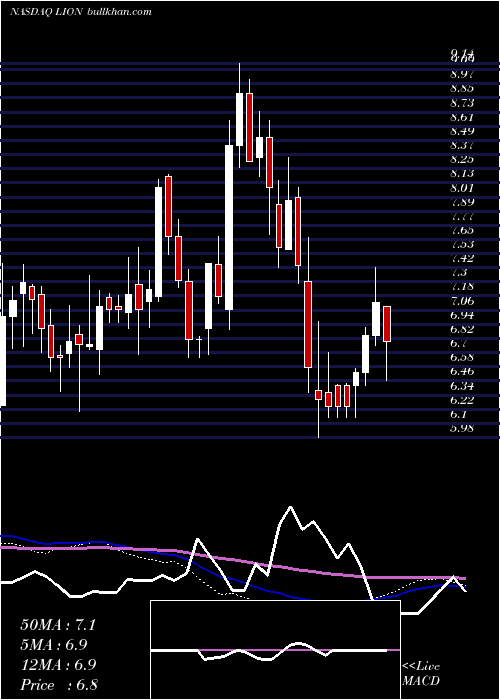Click the 50MA : 7.1 reading
Screen dimensions: 500x700
click(58, 625)
